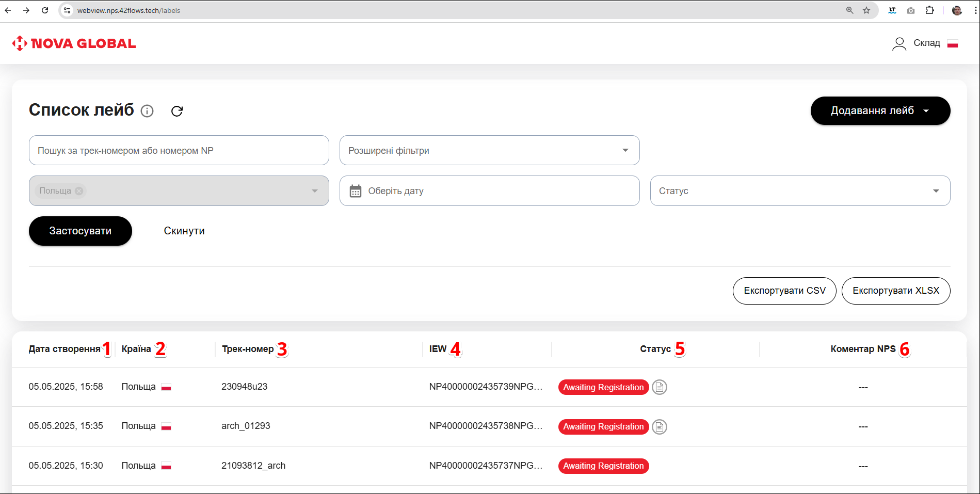Click the refresh icon beside Список лейб
Viewport: 980px width, 494px height.
[177, 111]
